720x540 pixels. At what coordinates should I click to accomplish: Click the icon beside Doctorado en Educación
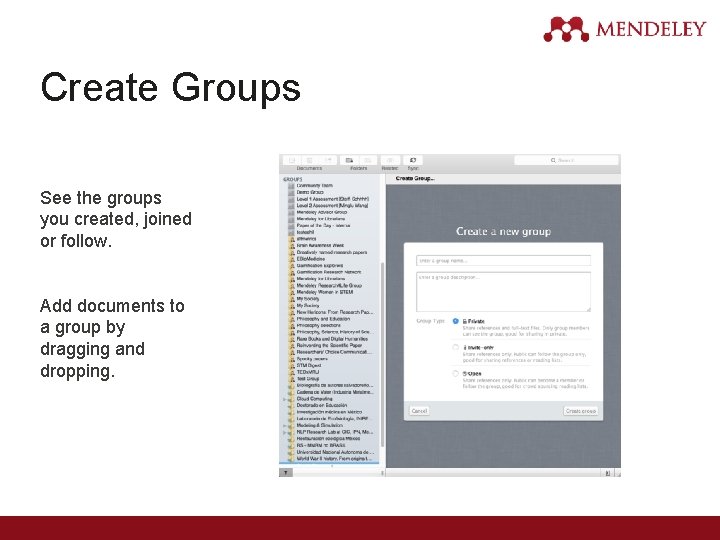292,405
